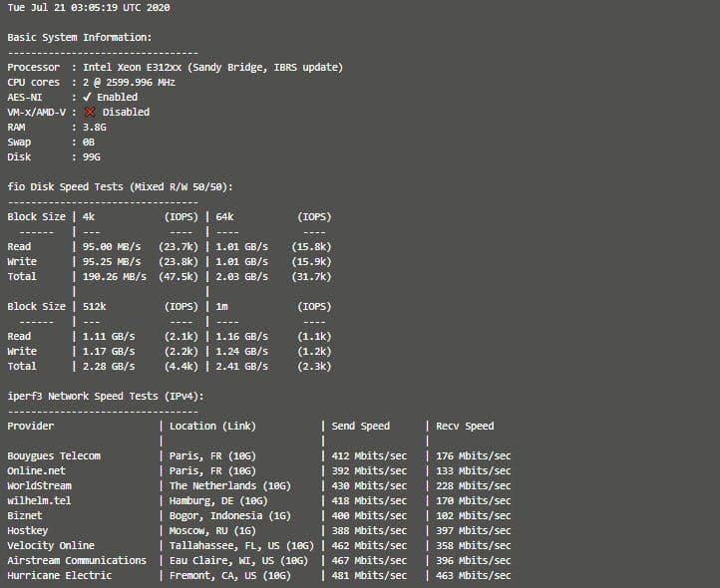The height and width of the screenshot is (588, 720).
Task: Click the 64k total '2.03 GB/s'
Action: (242, 276)
